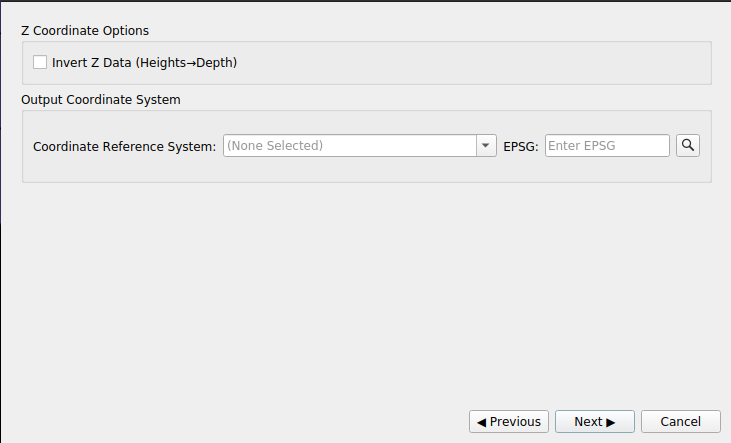This screenshot has width=731, height=443.
Task: Click the "Coordinate Reference System:" label
Action: click(x=124, y=146)
